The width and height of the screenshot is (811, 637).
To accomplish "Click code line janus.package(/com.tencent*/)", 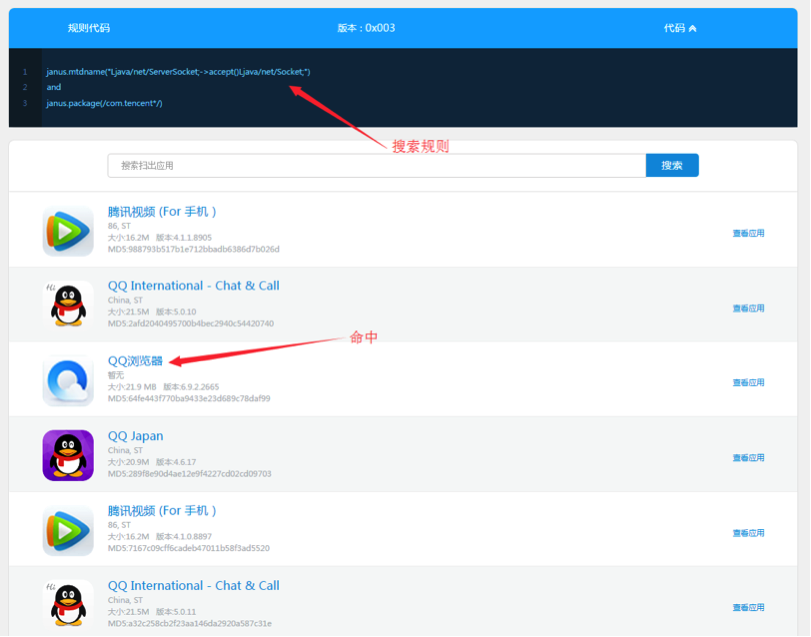I will [x=104, y=103].
